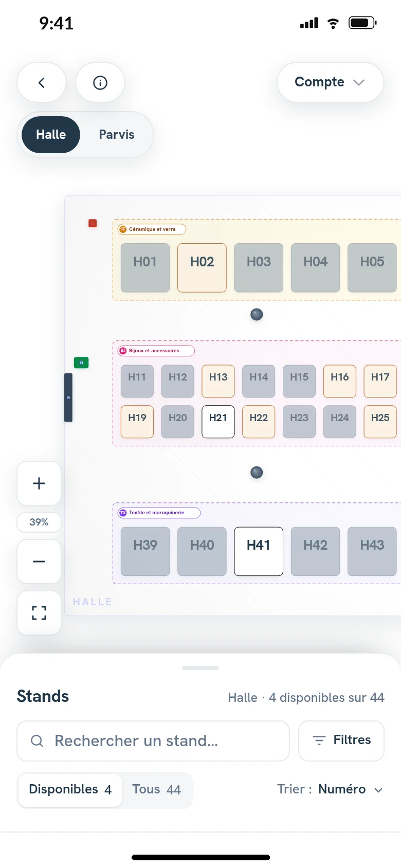This screenshot has width=401, height=868.
Task: Tap the fit-to-screen frame icon
Action: click(39, 613)
